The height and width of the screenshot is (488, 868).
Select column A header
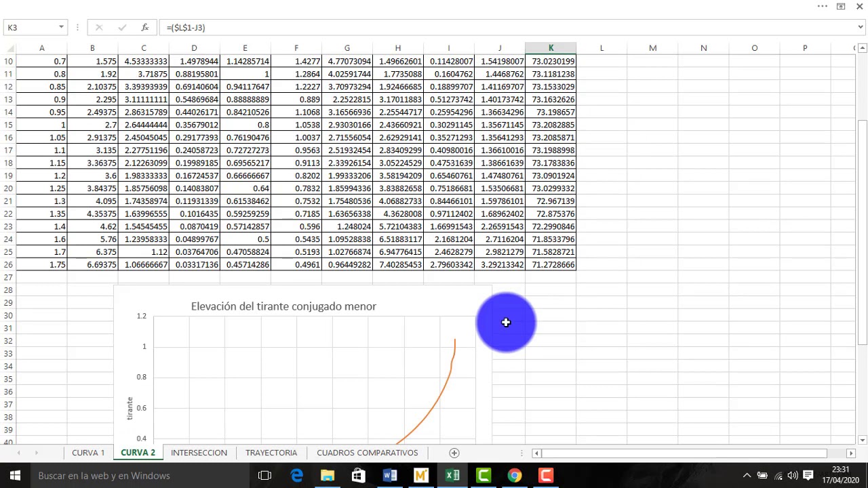(41, 48)
